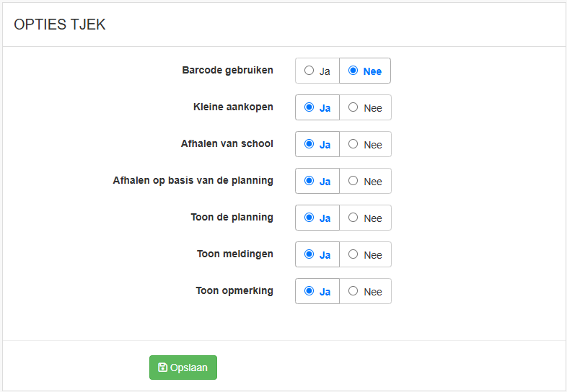Enable Afhalen op basis van de planning

pyautogui.click(x=317, y=181)
